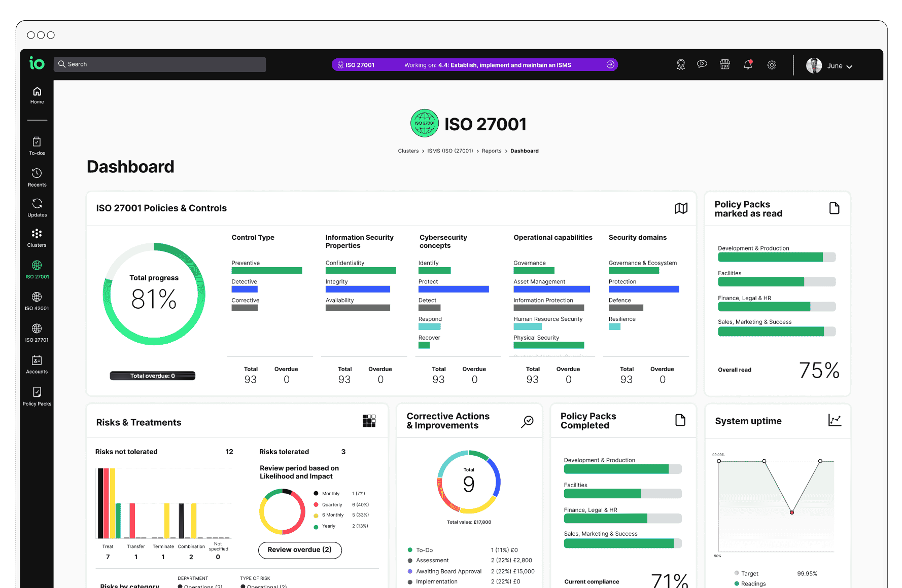Open Recents in the sidebar

point(37,178)
